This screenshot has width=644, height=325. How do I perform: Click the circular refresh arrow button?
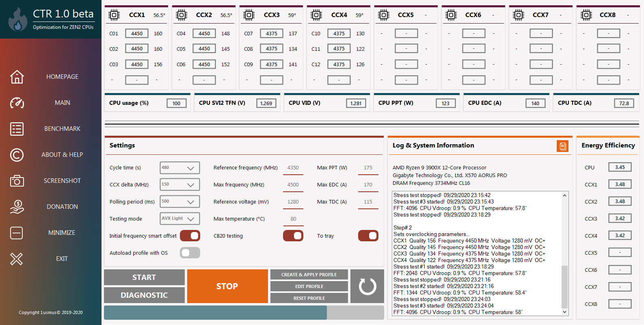click(x=367, y=286)
